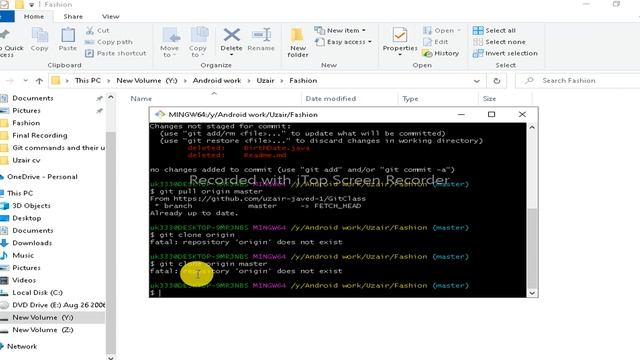Click the MINGW64 title bar Git icon
Screen dimensions: 640x360
coord(160,114)
